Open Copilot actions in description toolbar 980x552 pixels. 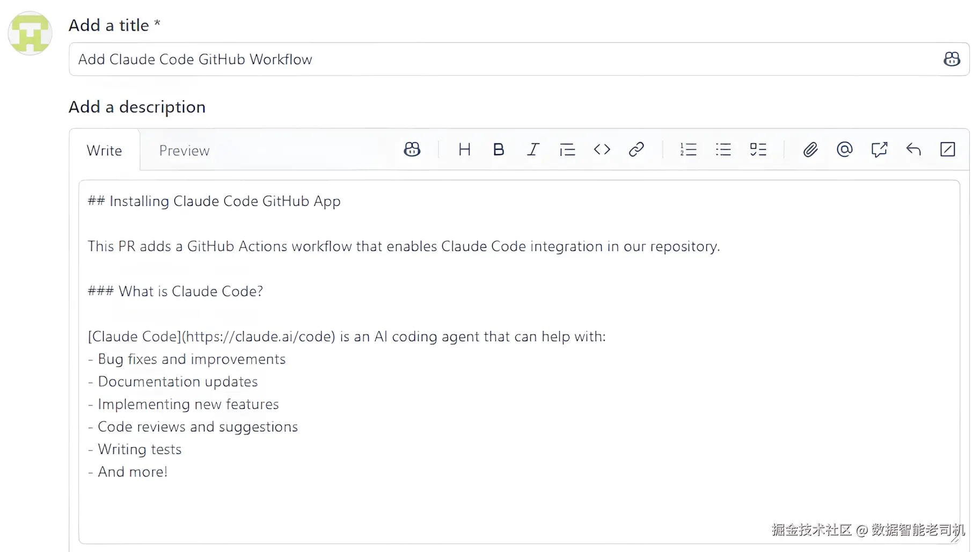(412, 149)
